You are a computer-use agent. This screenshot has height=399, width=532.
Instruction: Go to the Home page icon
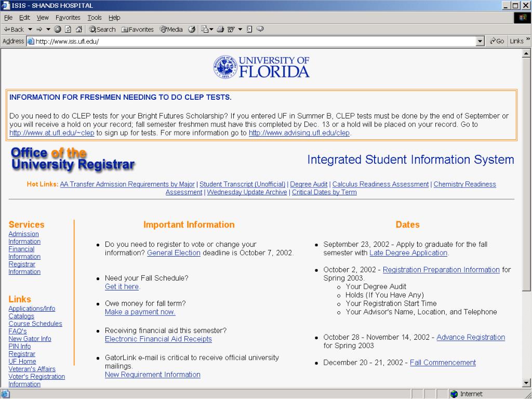coord(79,30)
